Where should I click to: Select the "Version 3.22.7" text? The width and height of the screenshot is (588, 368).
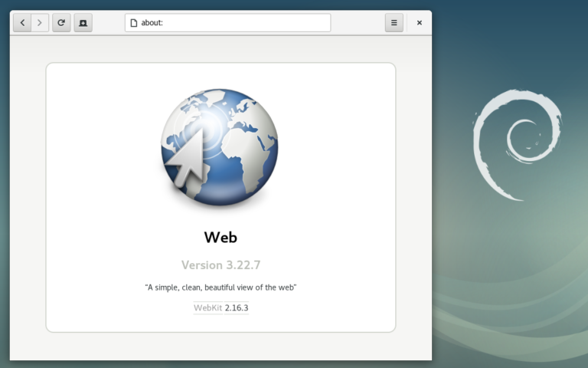(x=220, y=265)
